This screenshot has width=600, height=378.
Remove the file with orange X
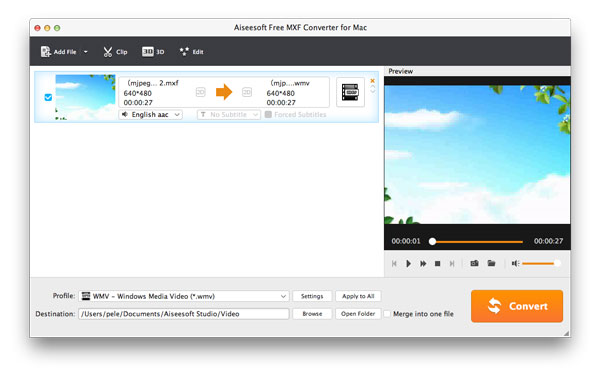pos(372,81)
